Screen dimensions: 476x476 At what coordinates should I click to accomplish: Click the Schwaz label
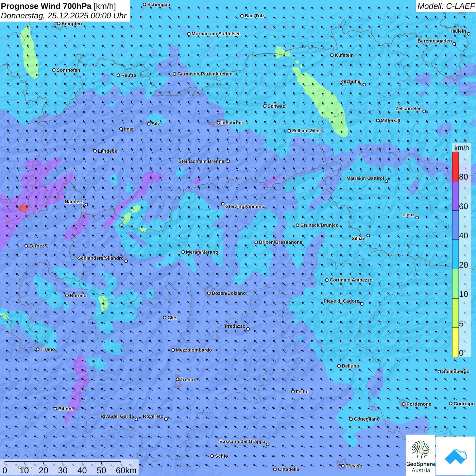tap(276, 106)
